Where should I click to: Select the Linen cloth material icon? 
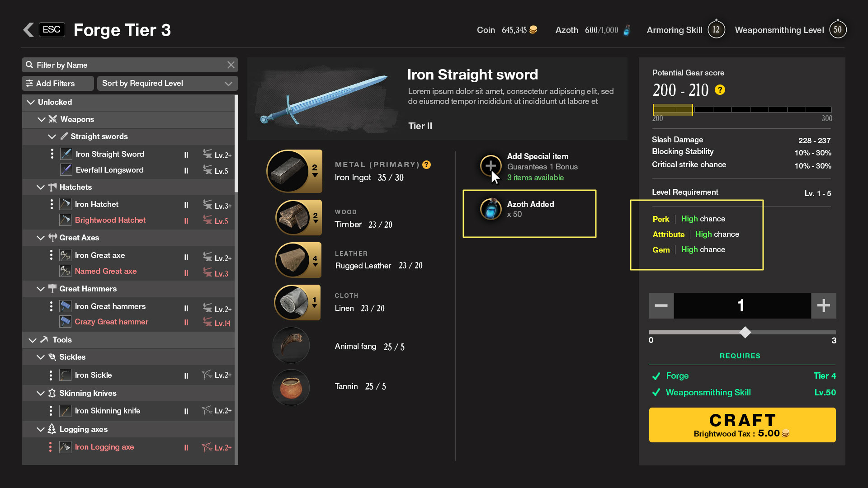coord(292,302)
